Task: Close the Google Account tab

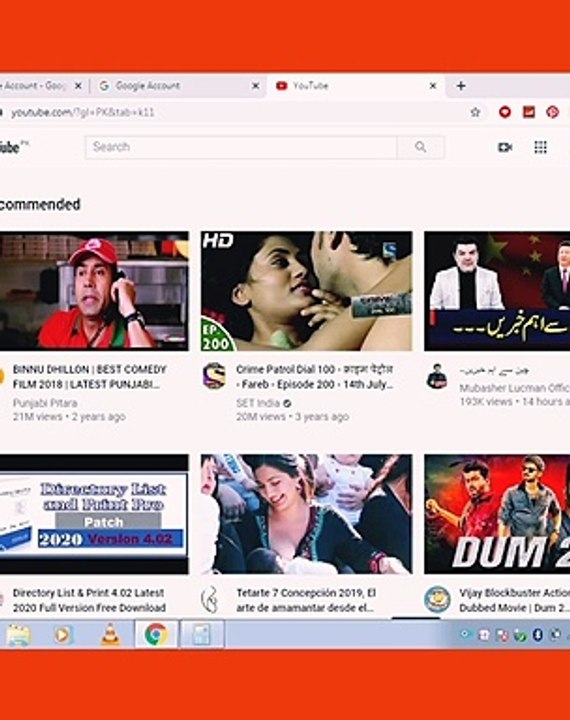Action: point(255,86)
